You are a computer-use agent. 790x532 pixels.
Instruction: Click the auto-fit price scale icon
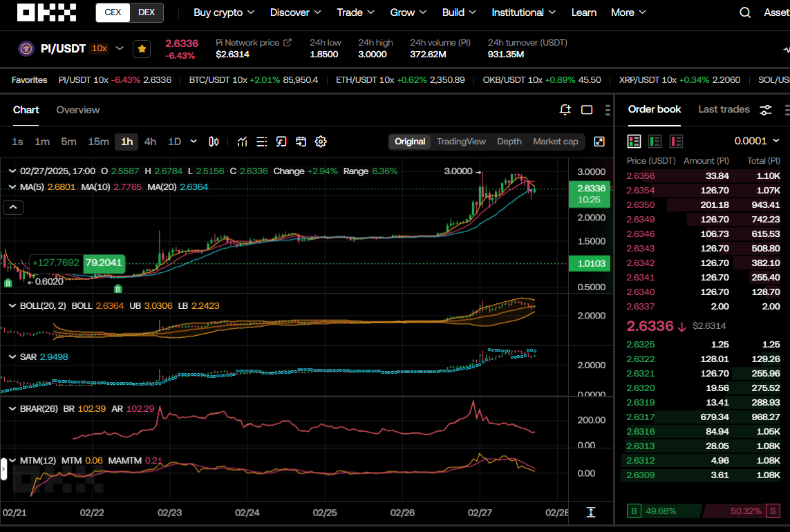coord(590,513)
